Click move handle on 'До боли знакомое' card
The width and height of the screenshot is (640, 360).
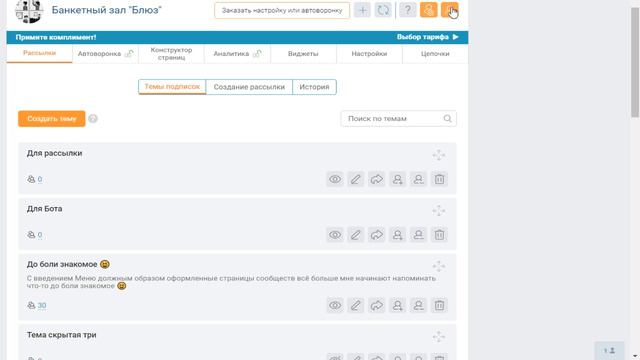point(439,267)
